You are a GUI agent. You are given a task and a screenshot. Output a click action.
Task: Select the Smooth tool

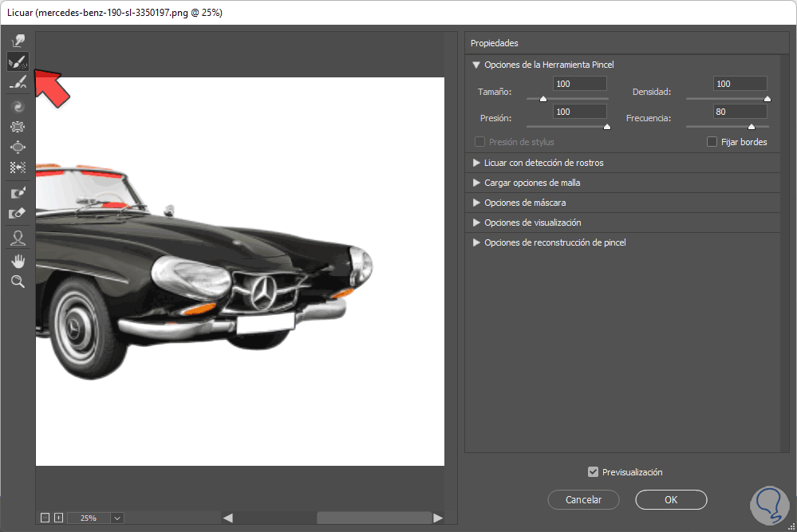(18, 82)
